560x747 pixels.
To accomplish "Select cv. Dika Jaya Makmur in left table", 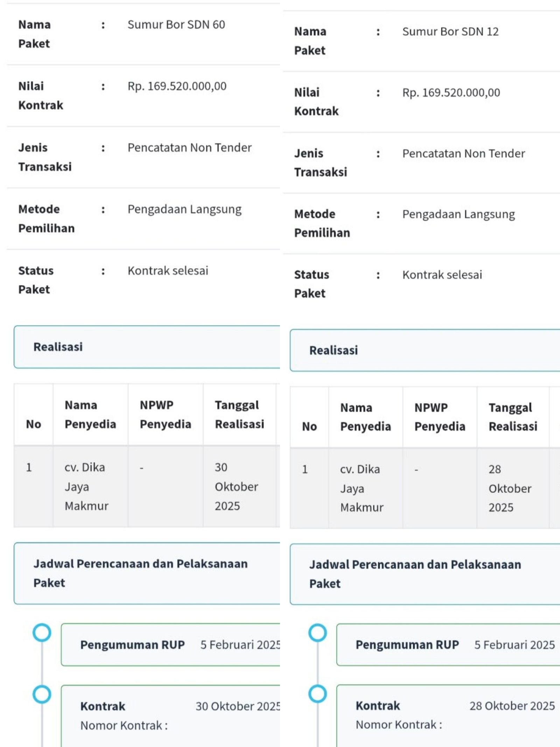I will point(86,486).
